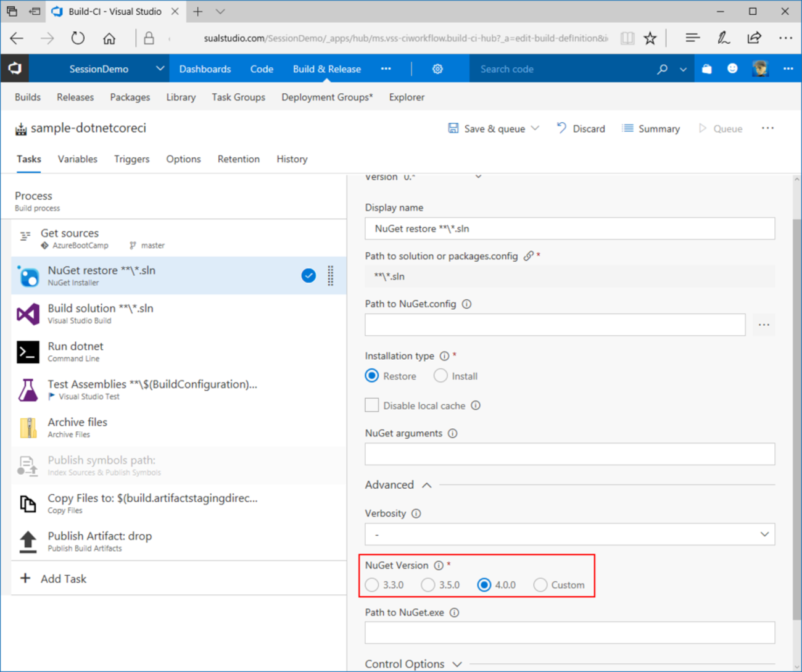Choose Custom NuGet version option
The image size is (802, 672).
click(540, 585)
